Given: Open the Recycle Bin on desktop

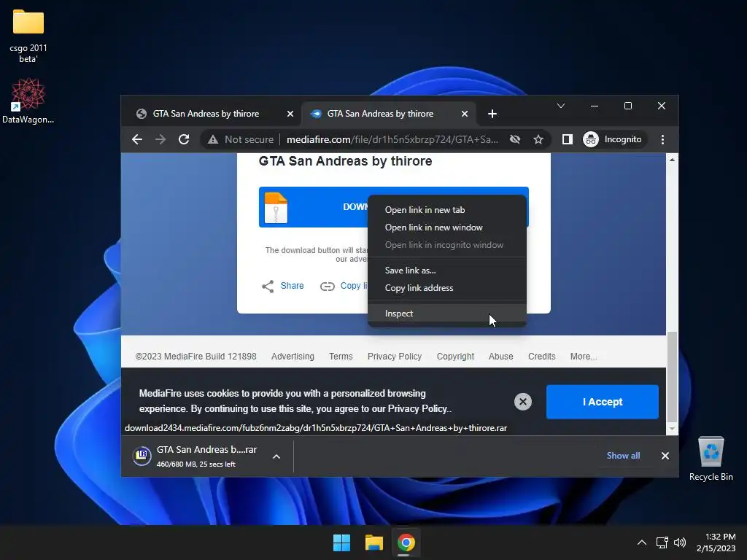Looking at the screenshot, I should click(x=711, y=459).
